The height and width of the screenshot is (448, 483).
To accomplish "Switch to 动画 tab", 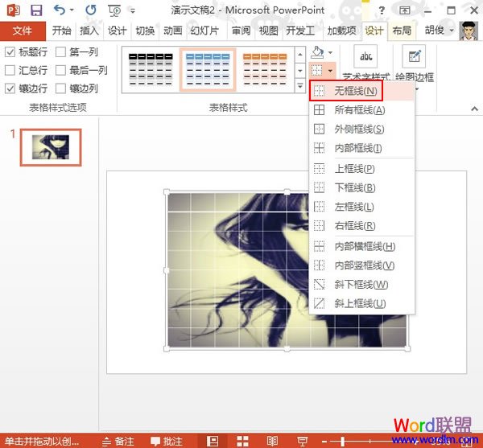I will 172,31.
